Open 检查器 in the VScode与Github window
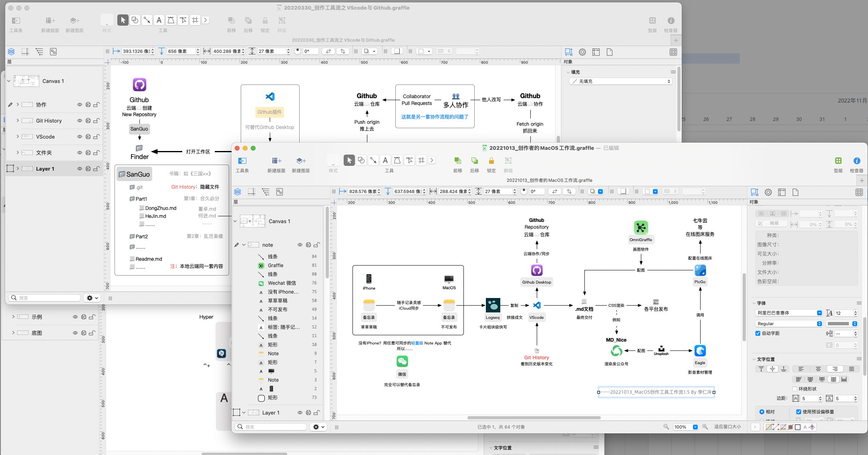 pos(671,21)
